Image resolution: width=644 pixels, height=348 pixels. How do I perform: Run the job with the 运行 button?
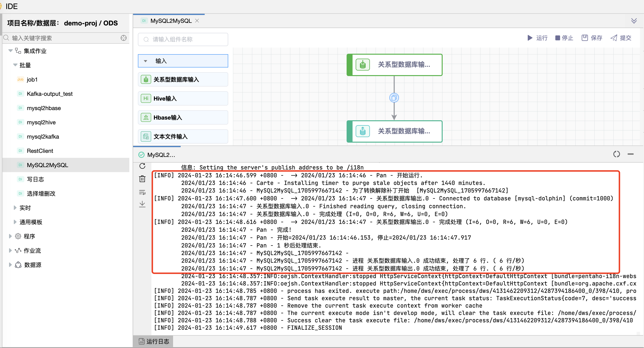point(537,38)
